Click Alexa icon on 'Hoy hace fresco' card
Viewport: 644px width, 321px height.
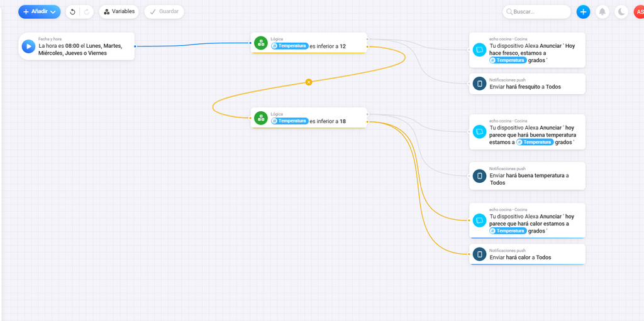479,50
